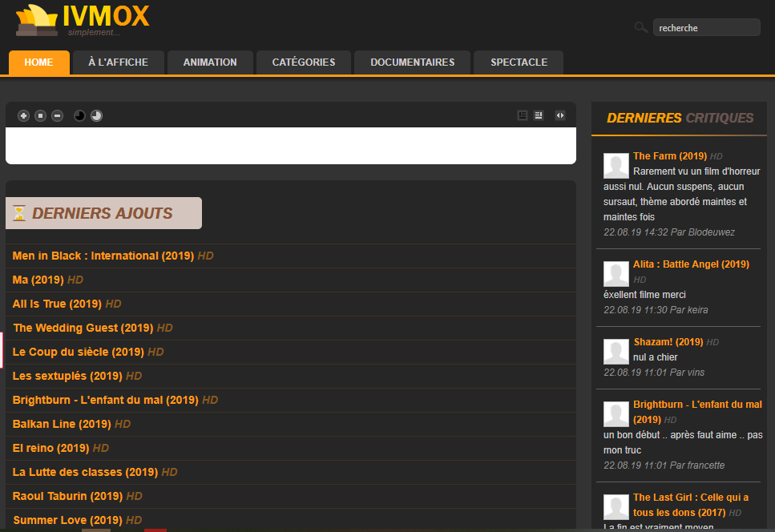
Task: Open Raoul Taburin (2019) link
Action: (x=67, y=497)
